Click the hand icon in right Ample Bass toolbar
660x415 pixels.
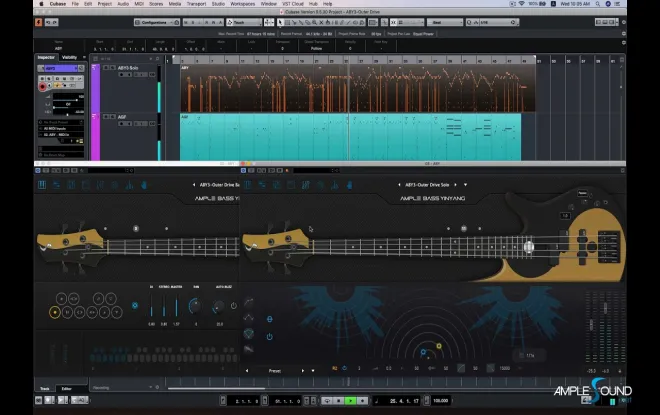click(x=349, y=185)
